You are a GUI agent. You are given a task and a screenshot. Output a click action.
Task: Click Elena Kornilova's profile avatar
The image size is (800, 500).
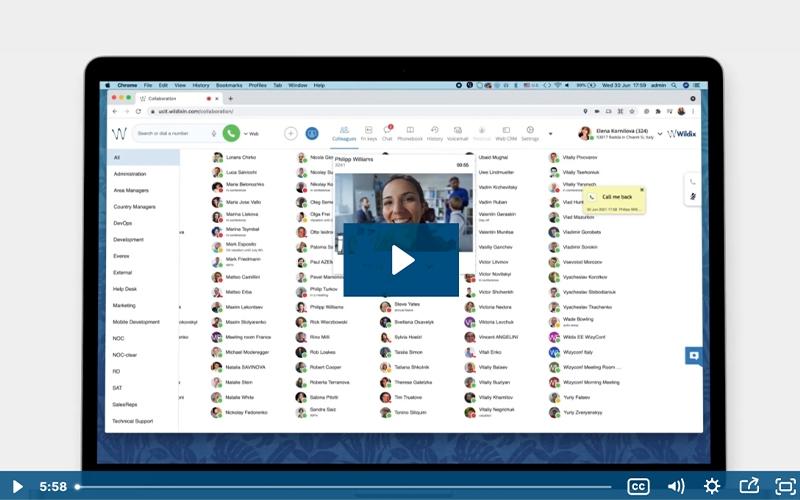[x=585, y=134]
